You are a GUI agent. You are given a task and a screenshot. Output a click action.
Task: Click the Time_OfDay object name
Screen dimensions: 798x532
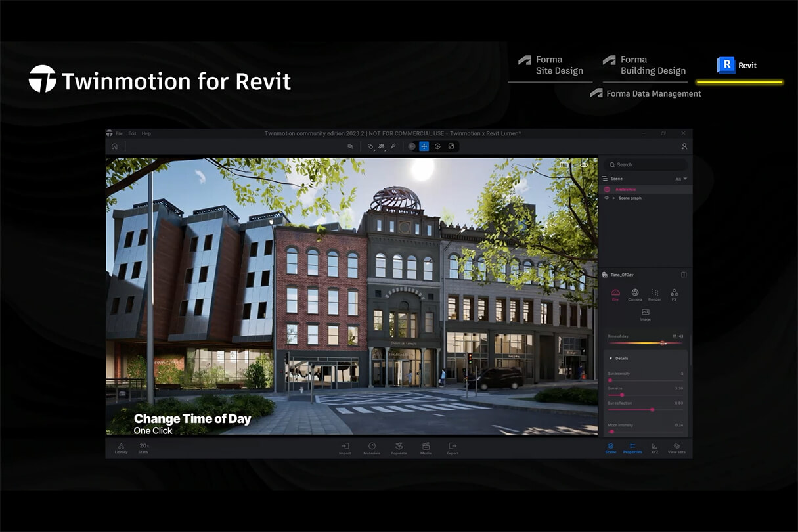click(x=622, y=275)
